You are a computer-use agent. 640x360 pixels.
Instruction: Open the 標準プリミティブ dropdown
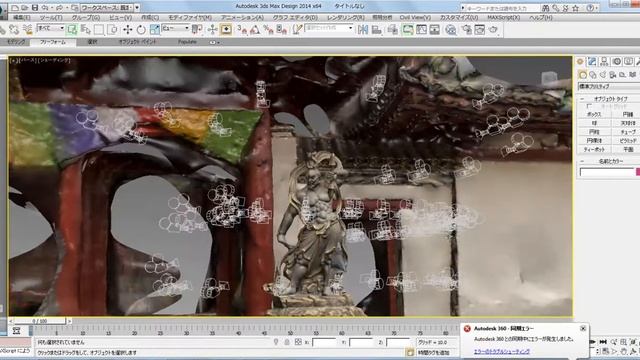609,87
